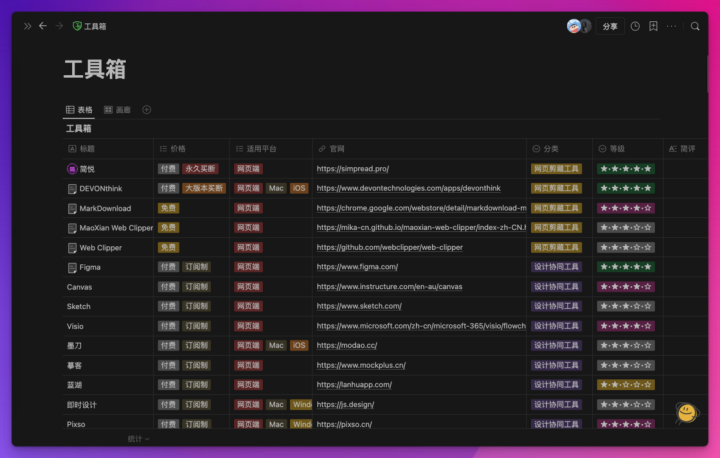Image resolution: width=720 pixels, height=458 pixels.
Task: Open the https://simpread.pro/ link
Action: point(353,169)
